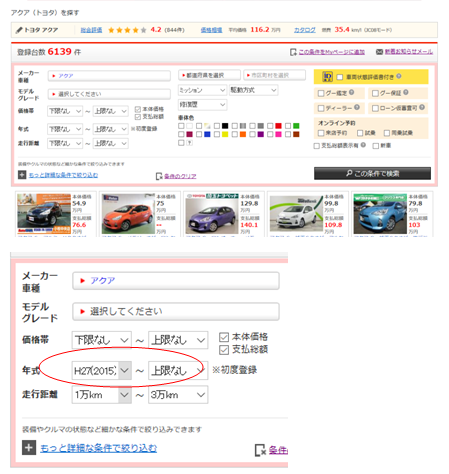
Task: Click the blue body color swatch
Action: click(207, 134)
